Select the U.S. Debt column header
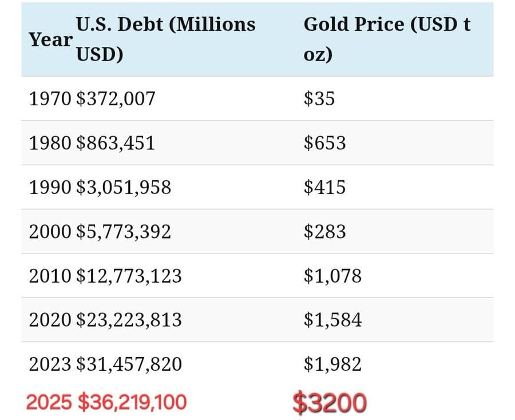The image size is (515, 420). (x=165, y=40)
